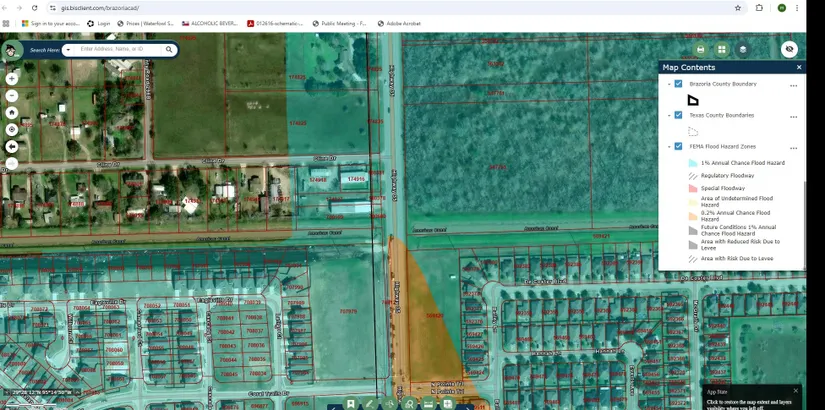Uncheck Brazoria County Boundary layer

(678, 84)
